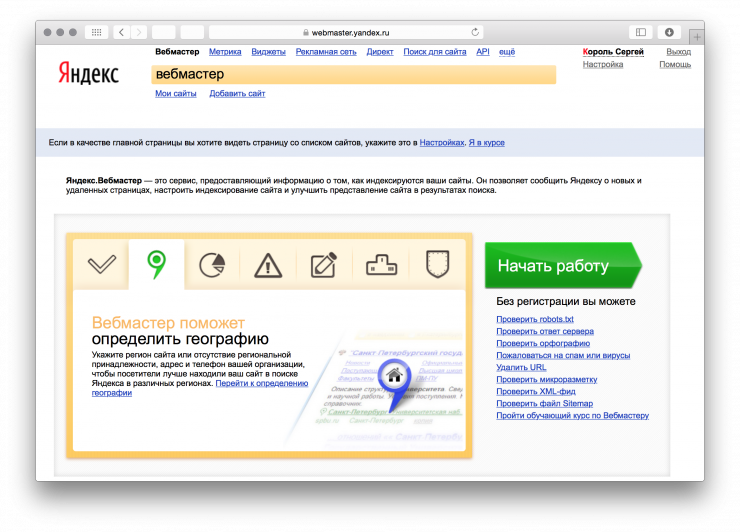Select the pocket shield feature icon
The image size is (740, 532).
436,264
